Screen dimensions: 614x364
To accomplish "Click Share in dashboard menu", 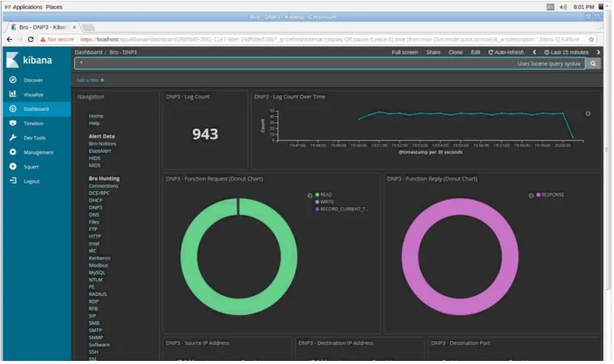I will point(433,53).
